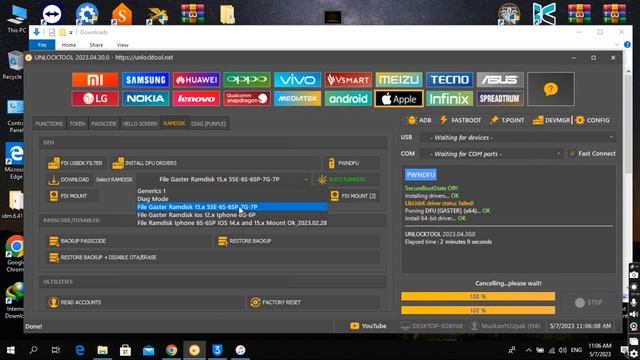
Task: Click the lower 100% progress bar
Action: point(478,311)
